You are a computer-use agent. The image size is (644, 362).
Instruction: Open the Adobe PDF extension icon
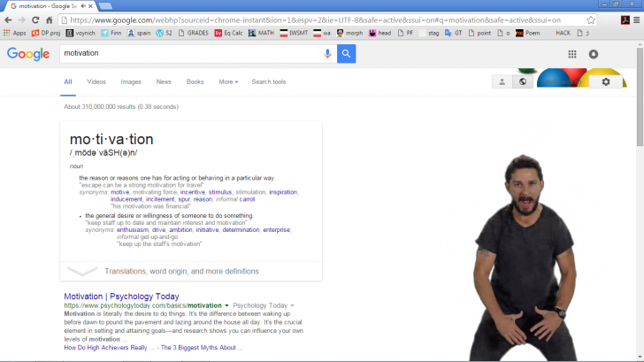tap(625, 19)
